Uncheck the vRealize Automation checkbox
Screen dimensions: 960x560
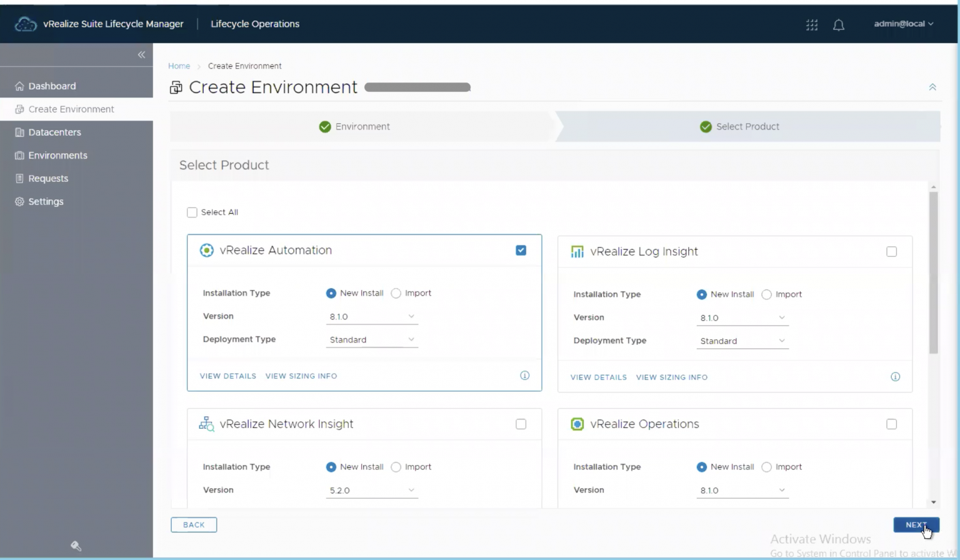click(x=521, y=251)
